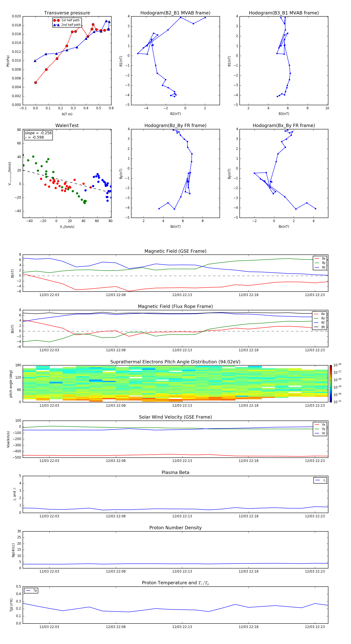Screen dimensions: 351x644
Task: Click the 'Vz' legend entry
Action: [320, 433]
